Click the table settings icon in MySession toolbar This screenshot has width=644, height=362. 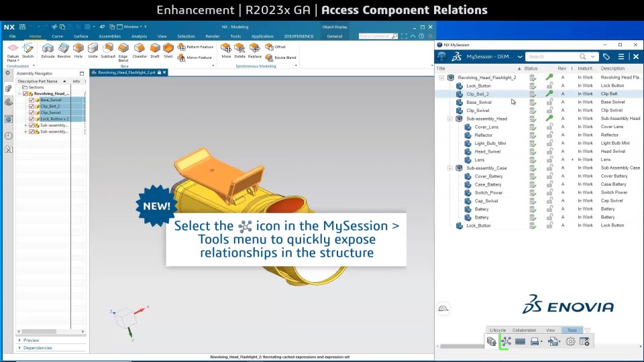(584, 341)
